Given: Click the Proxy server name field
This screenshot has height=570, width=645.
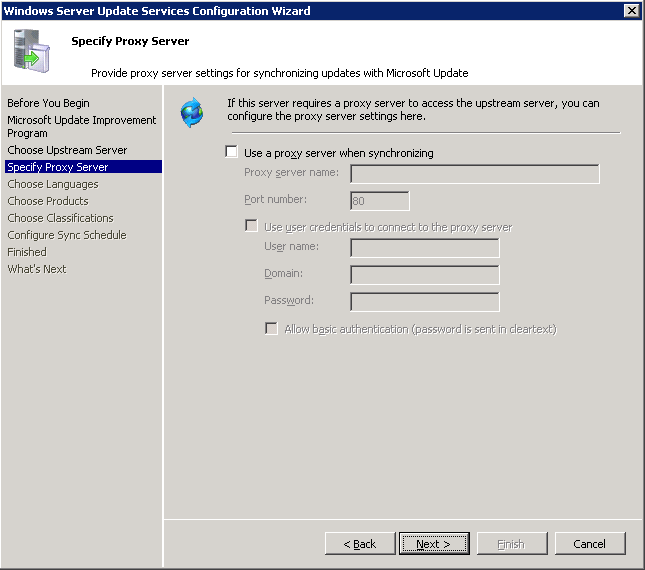Looking at the screenshot, I should [475, 174].
